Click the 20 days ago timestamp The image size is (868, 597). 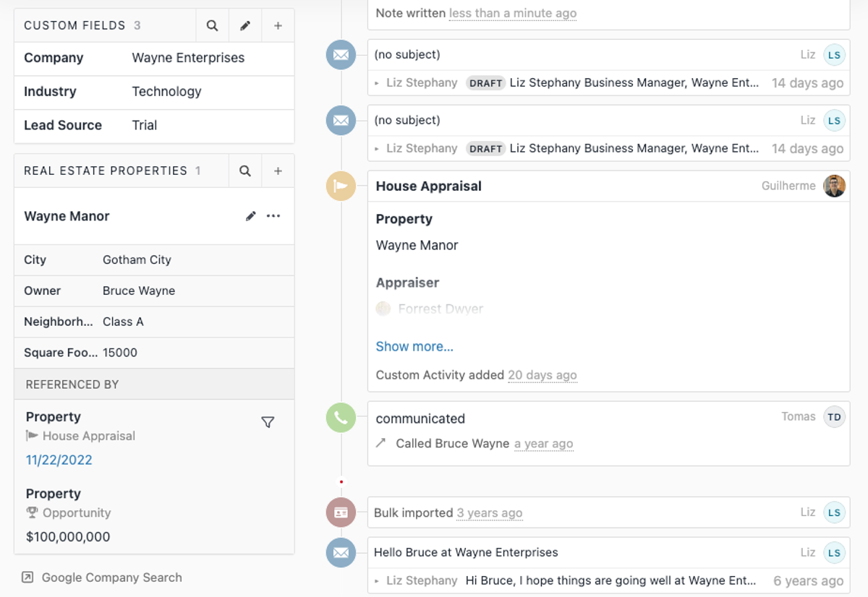click(x=542, y=375)
